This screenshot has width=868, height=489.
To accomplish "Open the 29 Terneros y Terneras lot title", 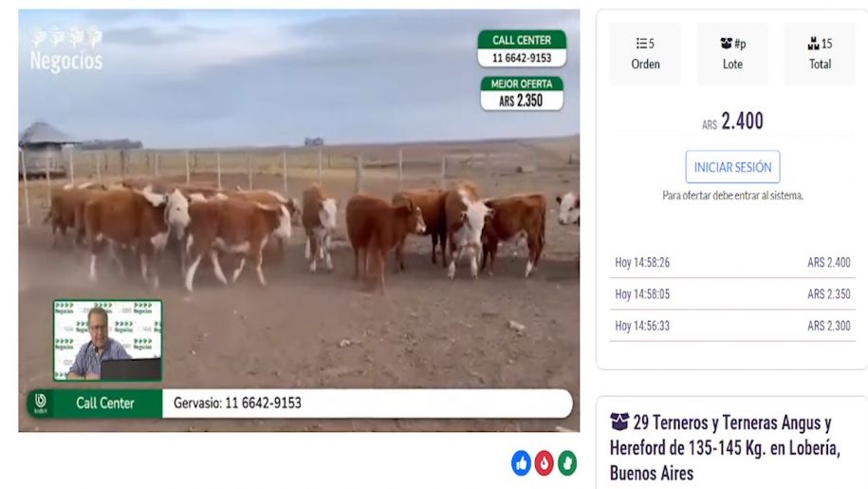I will pos(725,448).
